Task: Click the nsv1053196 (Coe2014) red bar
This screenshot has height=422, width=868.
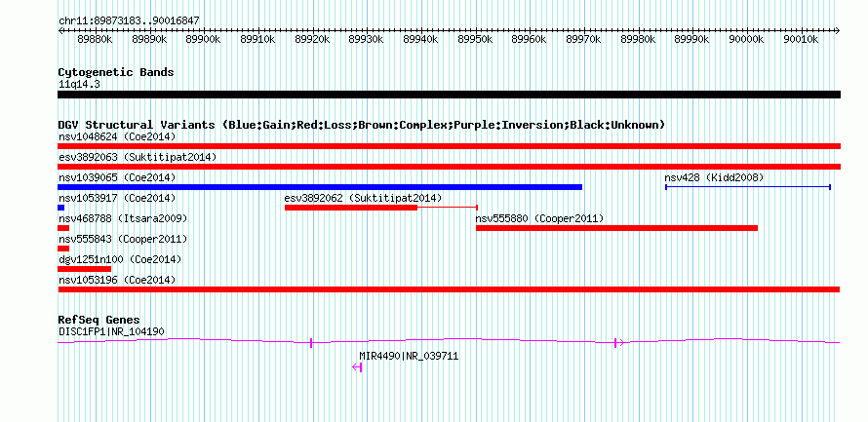Action: tap(449, 289)
